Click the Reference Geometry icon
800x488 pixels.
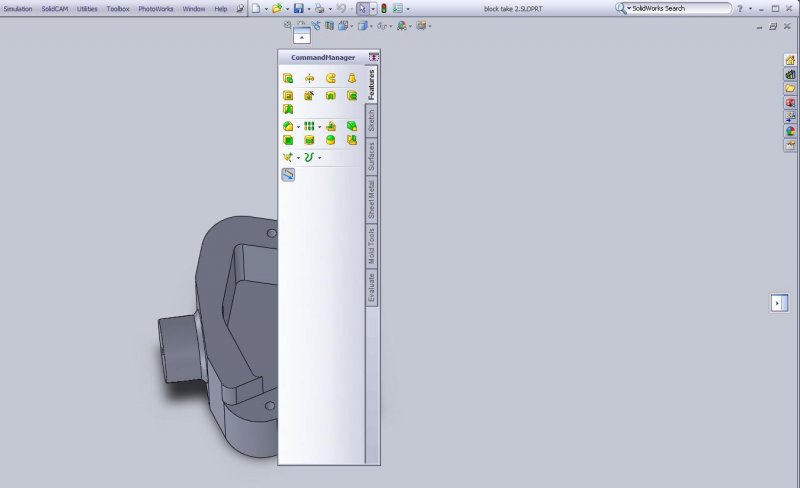pyautogui.click(x=288, y=157)
